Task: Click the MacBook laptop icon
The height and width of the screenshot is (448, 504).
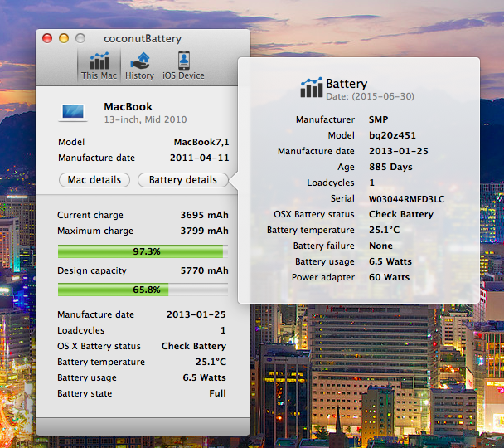Action: pos(73,113)
